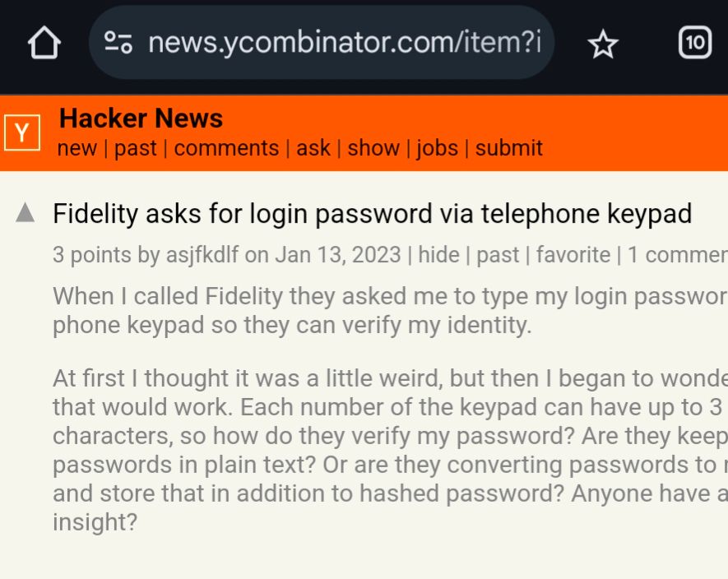
Task: Open the Fidelity password keypad post title
Action: [x=373, y=214]
